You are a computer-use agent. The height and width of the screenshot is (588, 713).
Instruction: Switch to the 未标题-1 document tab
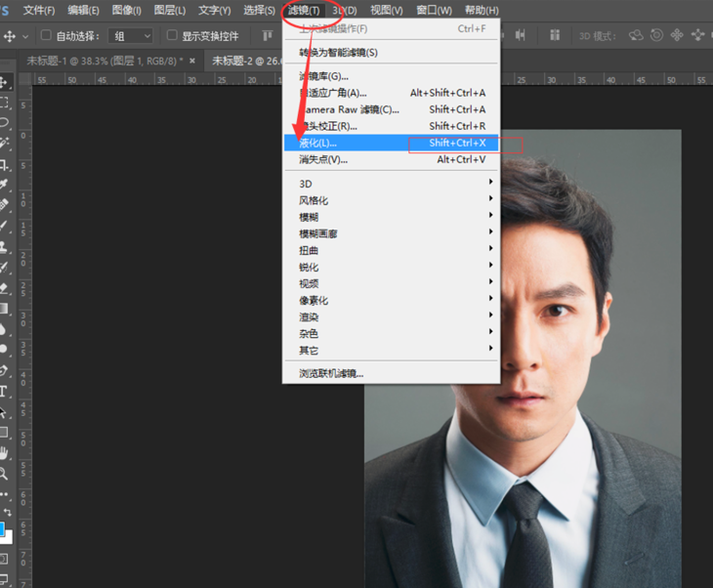tap(103, 61)
